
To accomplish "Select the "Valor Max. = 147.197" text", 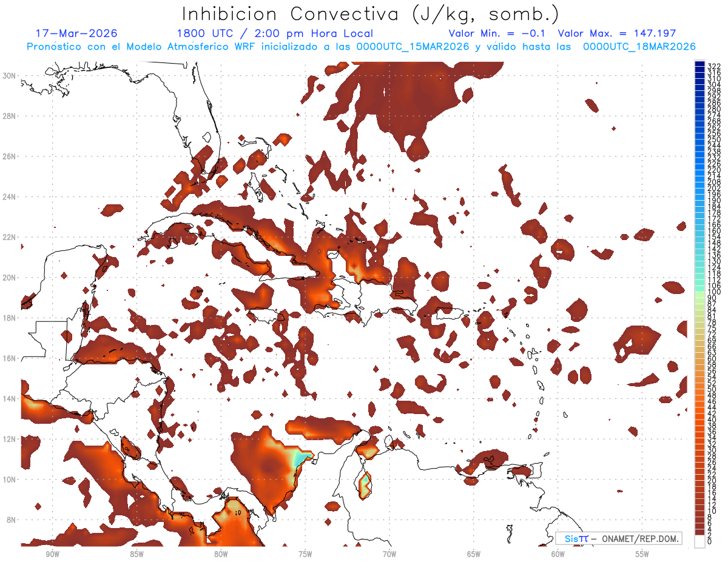I will (x=617, y=33).
